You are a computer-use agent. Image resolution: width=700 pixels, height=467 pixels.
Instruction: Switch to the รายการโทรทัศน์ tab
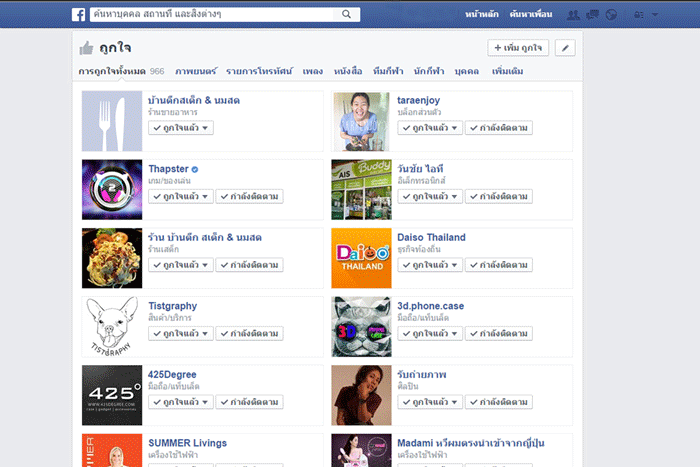click(x=259, y=71)
